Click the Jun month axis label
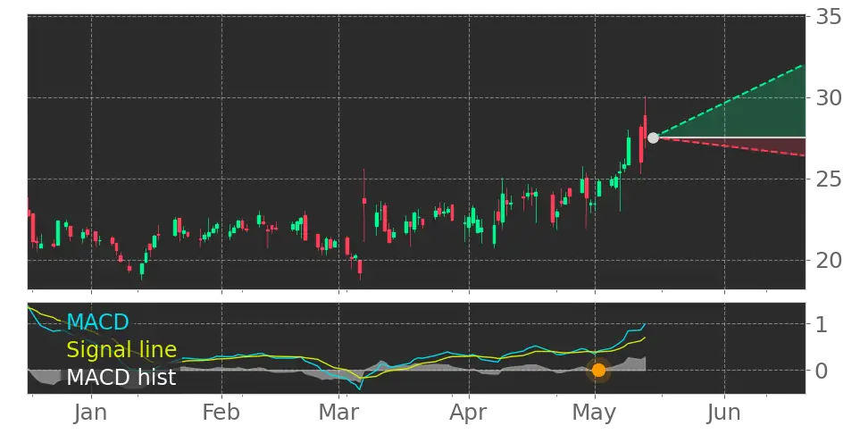Viewport: 868px width, 434px height. (724, 413)
